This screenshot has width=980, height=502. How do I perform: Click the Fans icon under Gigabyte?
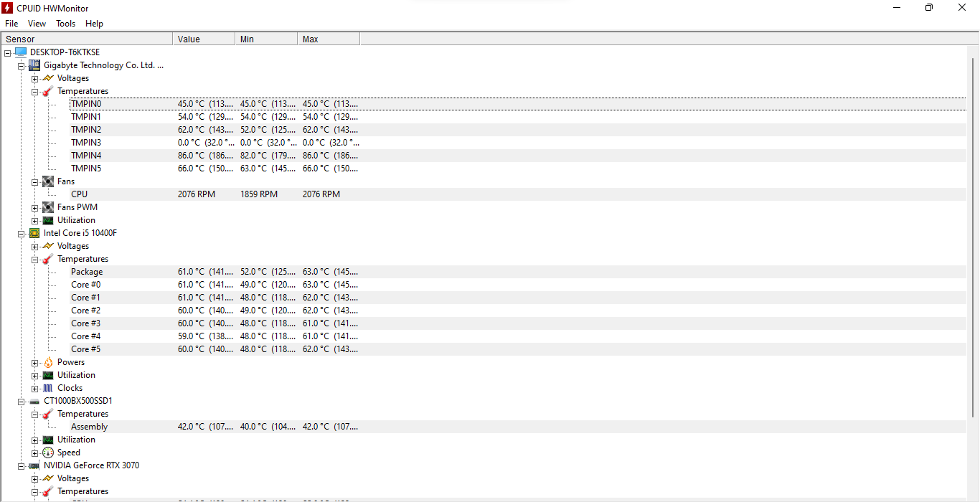tap(48, 181)
